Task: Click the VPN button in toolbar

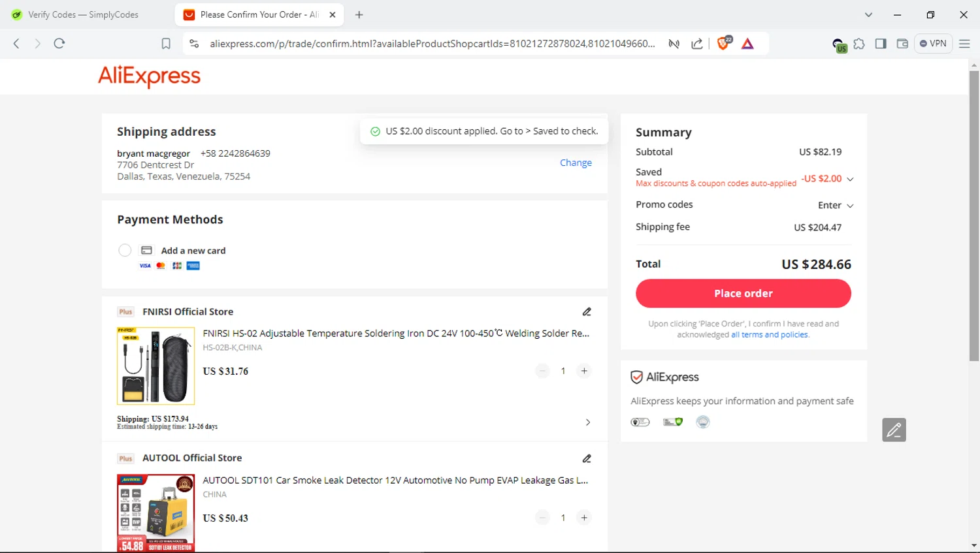Action: coord(933,44)
